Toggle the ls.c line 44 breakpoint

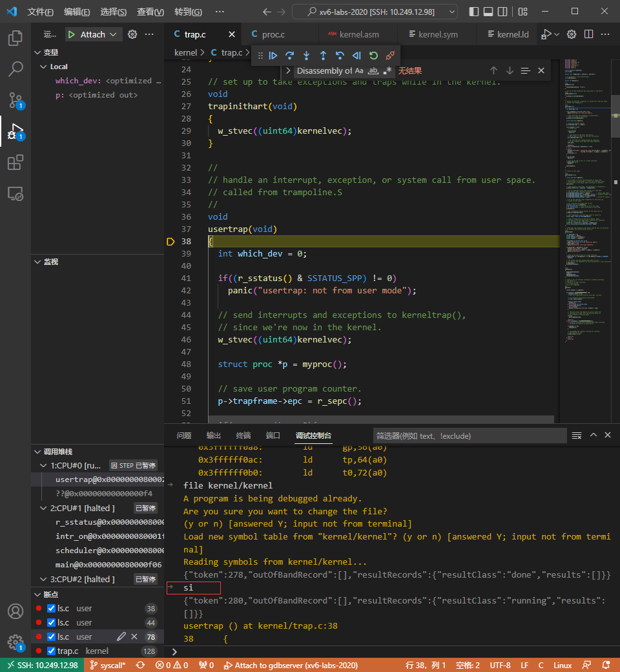tap(52, 622)
